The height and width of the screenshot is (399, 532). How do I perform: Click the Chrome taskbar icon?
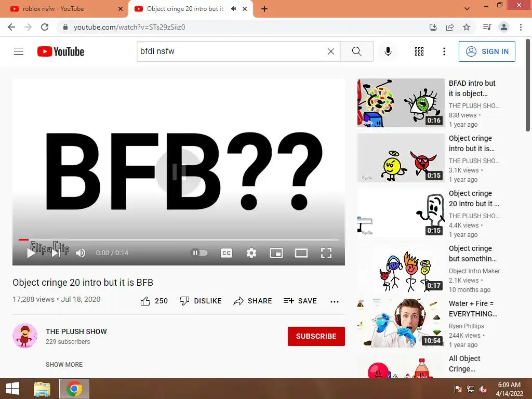74,389
